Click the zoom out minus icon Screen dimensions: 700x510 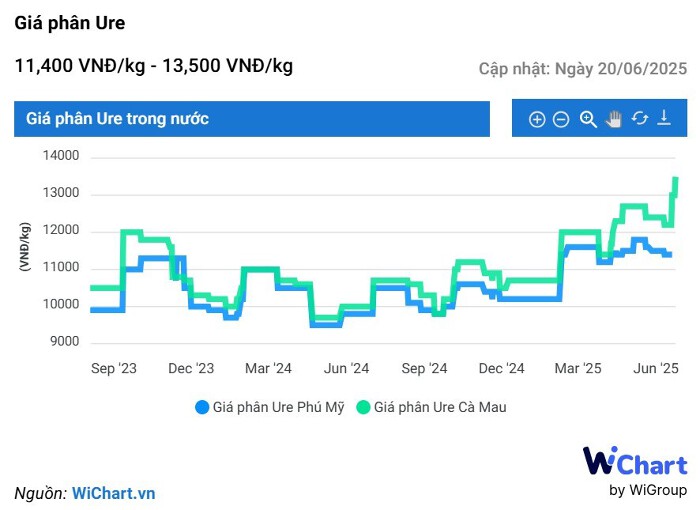[561, 120]
